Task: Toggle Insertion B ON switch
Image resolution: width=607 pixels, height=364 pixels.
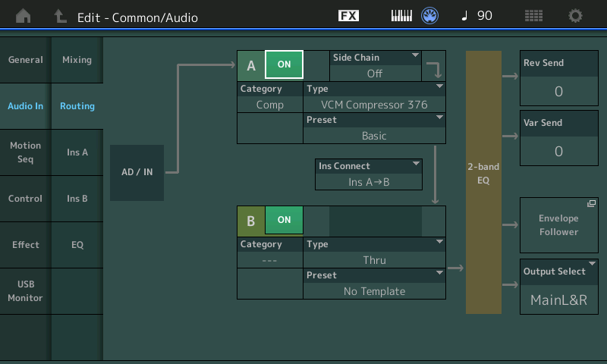Action: [284, 220]
